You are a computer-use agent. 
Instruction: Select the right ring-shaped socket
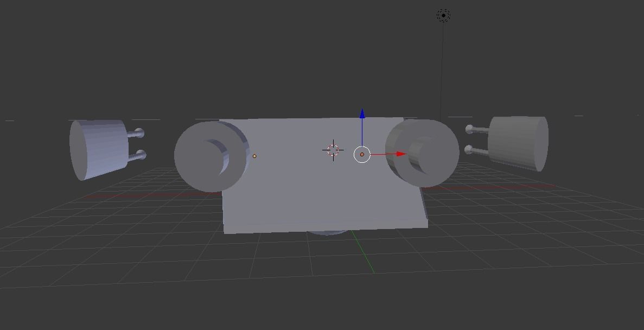coord(422,153)
